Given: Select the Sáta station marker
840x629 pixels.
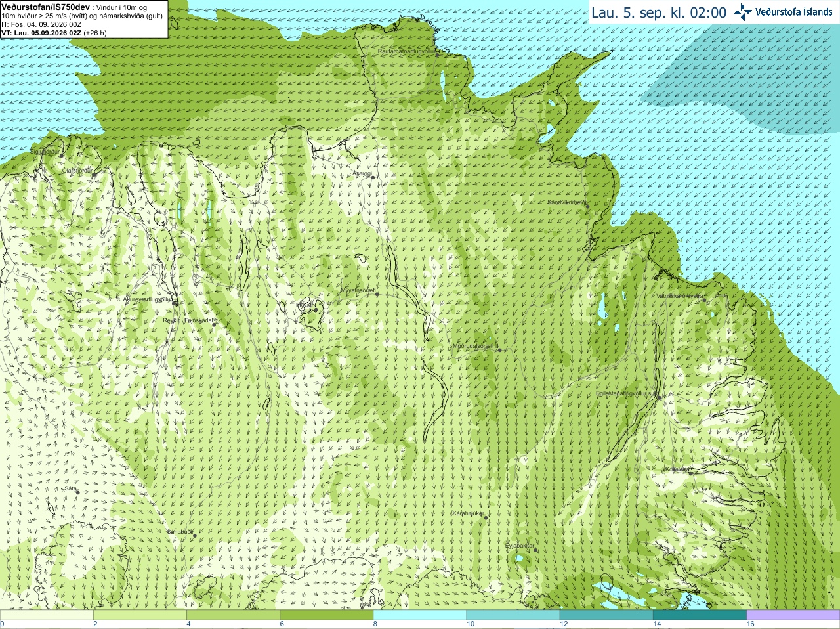Looking at the screenshot, I should (x=77, y=492).
